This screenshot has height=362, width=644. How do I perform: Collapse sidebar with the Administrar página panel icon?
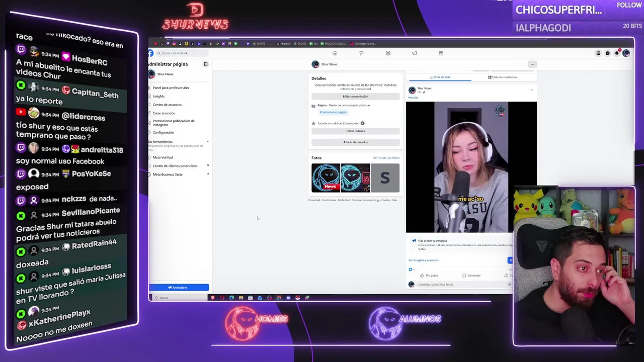(205, 64)
